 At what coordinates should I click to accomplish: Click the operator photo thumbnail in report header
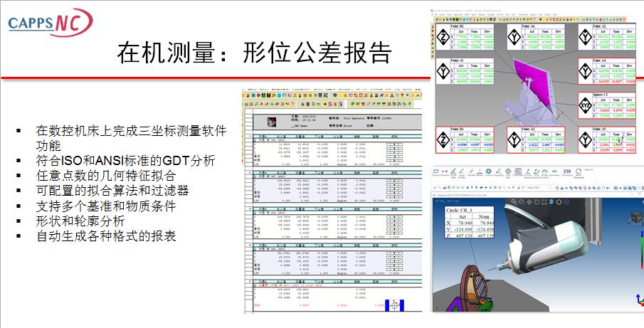[272, 121]
